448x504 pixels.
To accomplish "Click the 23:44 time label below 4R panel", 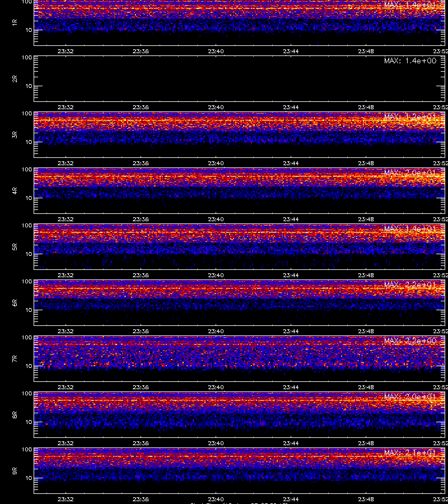I will pos(291,219).
